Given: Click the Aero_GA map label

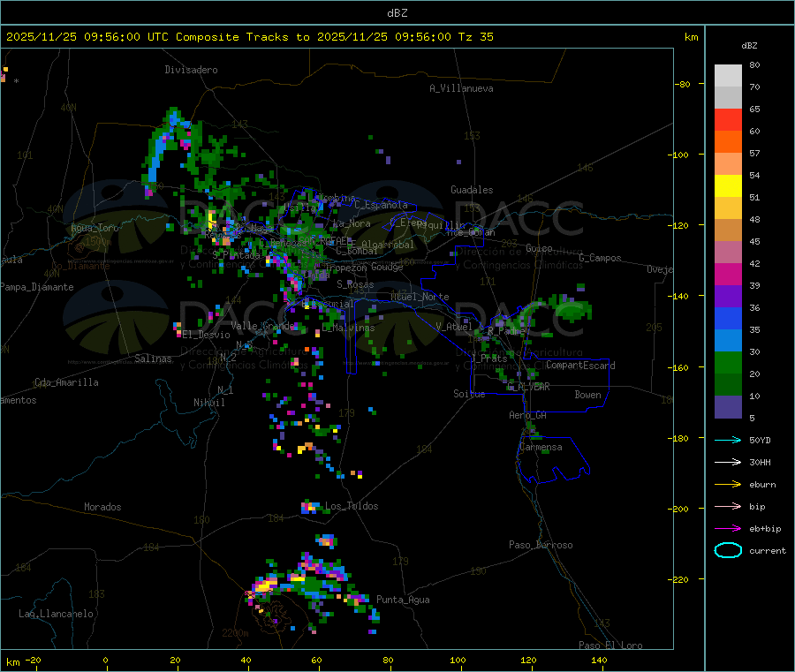Looking at the screenshot, I should (528, 415).
